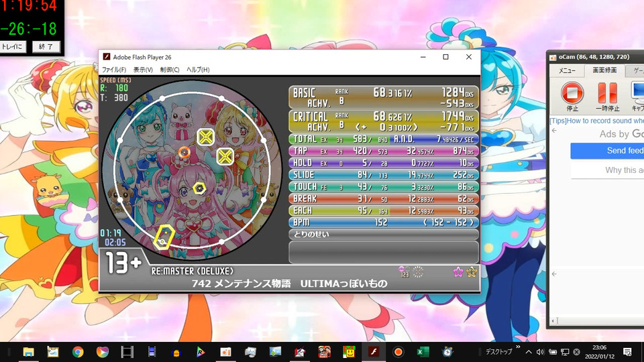
Task: Click the EACH 95/164 row
Action: point(384,210)
